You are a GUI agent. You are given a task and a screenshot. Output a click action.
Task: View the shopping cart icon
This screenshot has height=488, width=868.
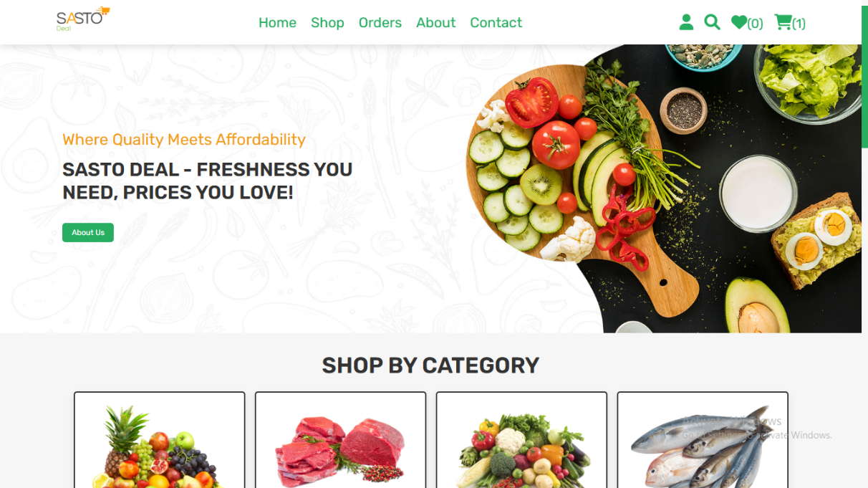click(783, 23)
